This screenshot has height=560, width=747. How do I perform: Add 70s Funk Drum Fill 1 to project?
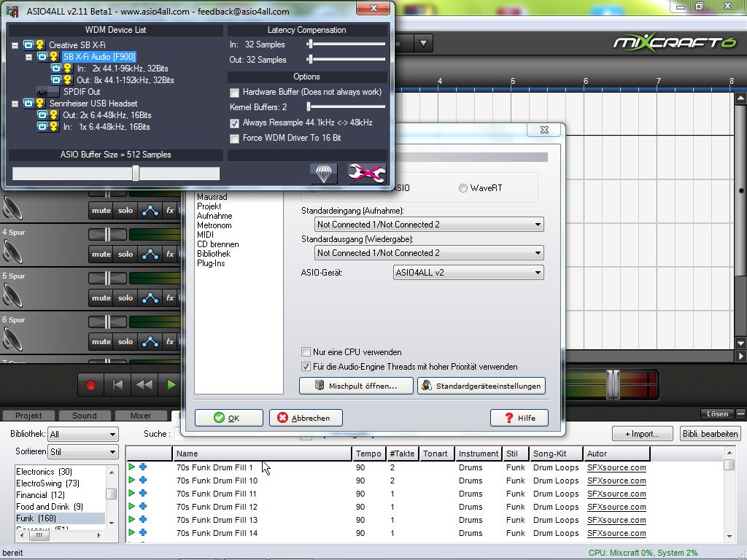(143, 467)
